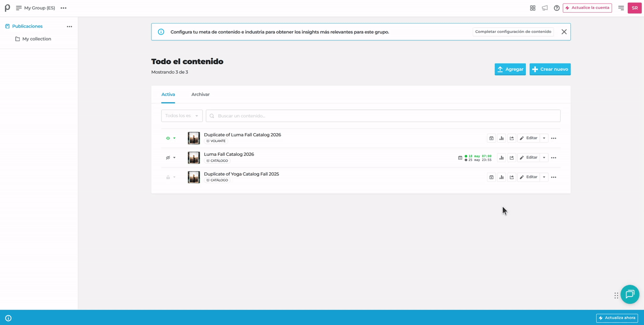Open thumbnail of Duplicate of Luma Fall Catalog 2026

point(194,138)
